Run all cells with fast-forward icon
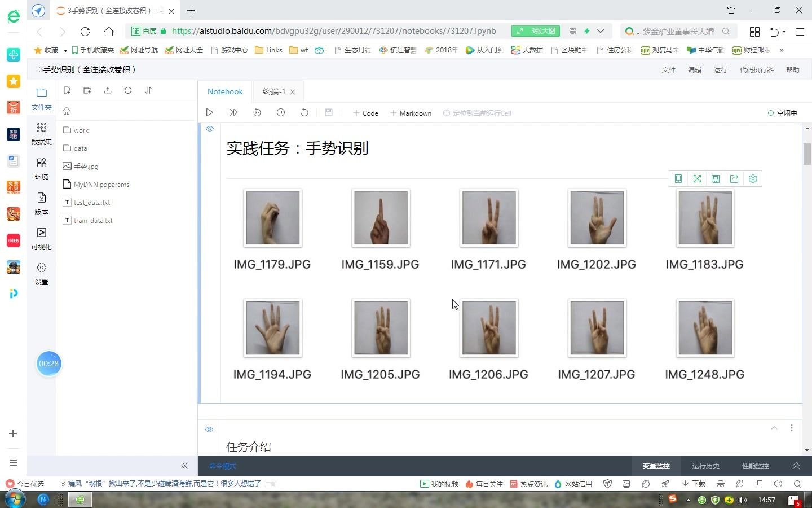 (x=233, y=113)
